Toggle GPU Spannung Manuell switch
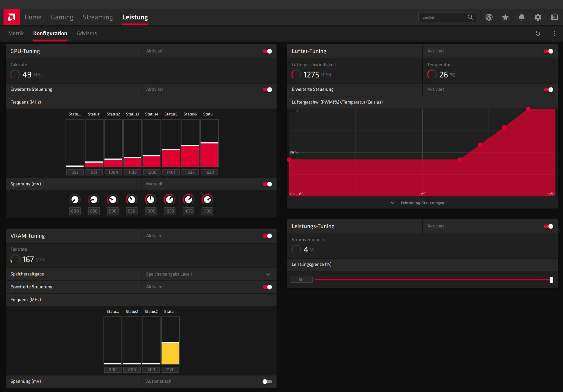Screen dimensions: 563x392 267,184
